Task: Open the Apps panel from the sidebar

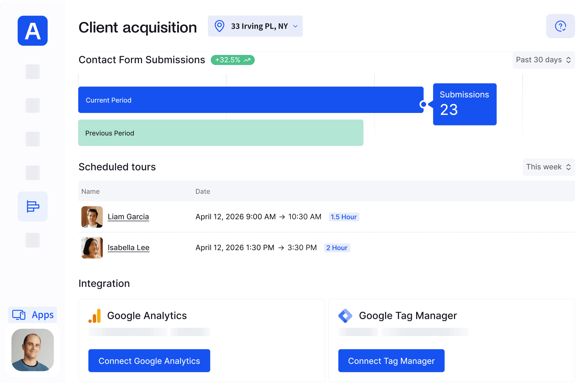Action: click(32, 315)
